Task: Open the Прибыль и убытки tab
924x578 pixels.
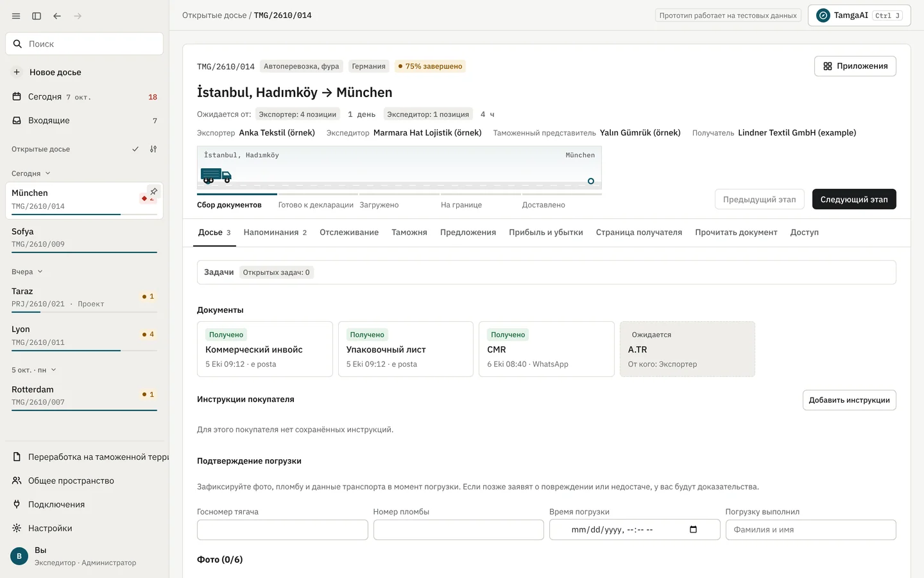Action: (546, 232)
